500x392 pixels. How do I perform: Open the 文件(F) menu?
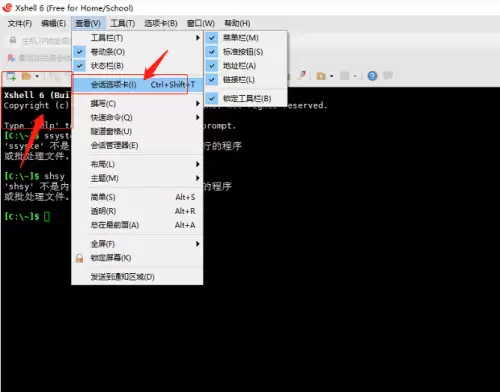pos(20,23)
